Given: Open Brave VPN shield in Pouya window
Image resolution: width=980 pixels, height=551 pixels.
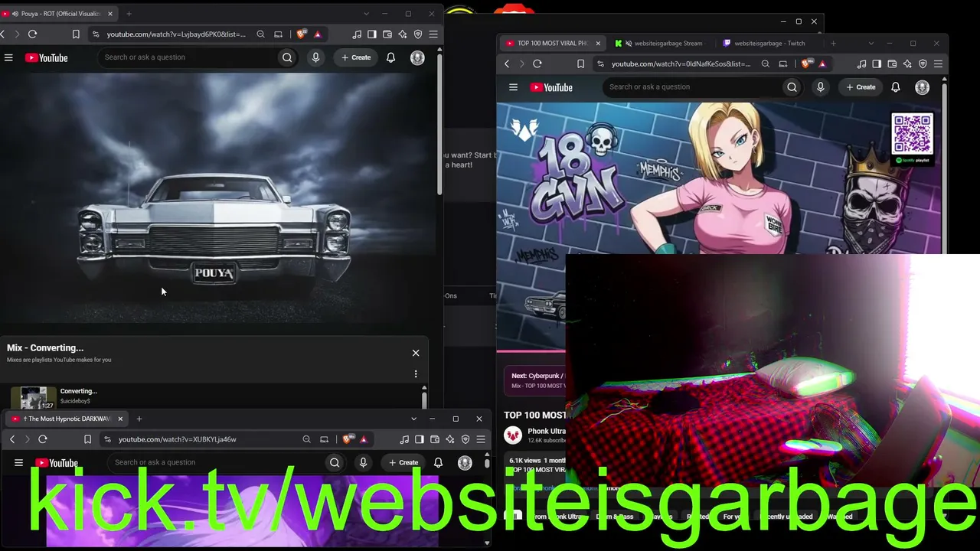Looking at the screenshot, I should coord(418,34).
